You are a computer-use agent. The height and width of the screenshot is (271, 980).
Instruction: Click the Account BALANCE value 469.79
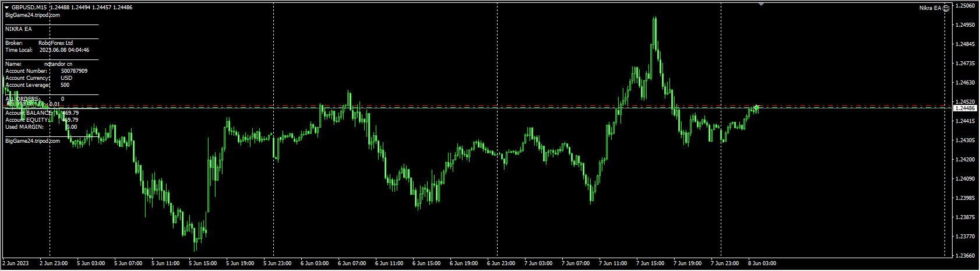click(x=70, y=113)
